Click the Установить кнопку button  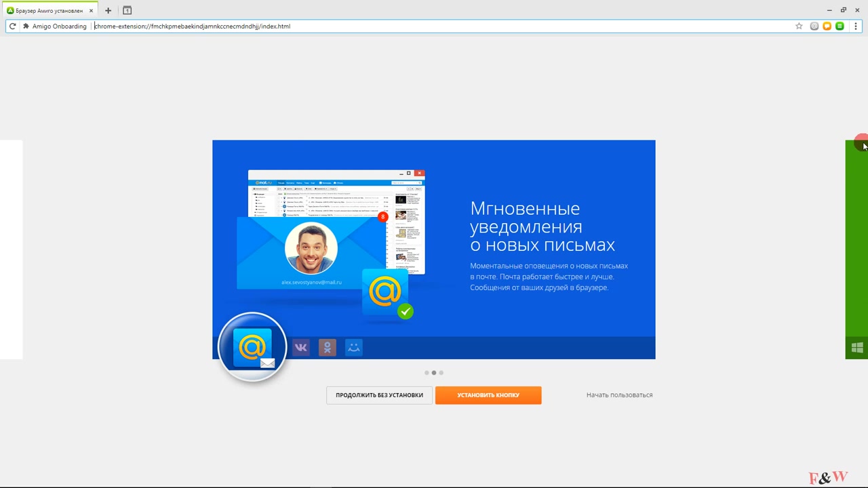488,395
